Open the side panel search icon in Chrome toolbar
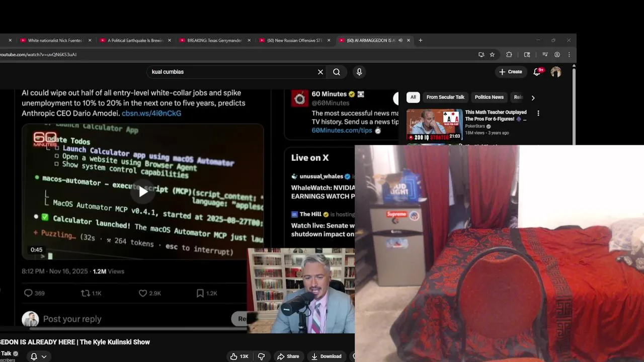This screenshot has height=362, width=644. (x=527, y=54)
